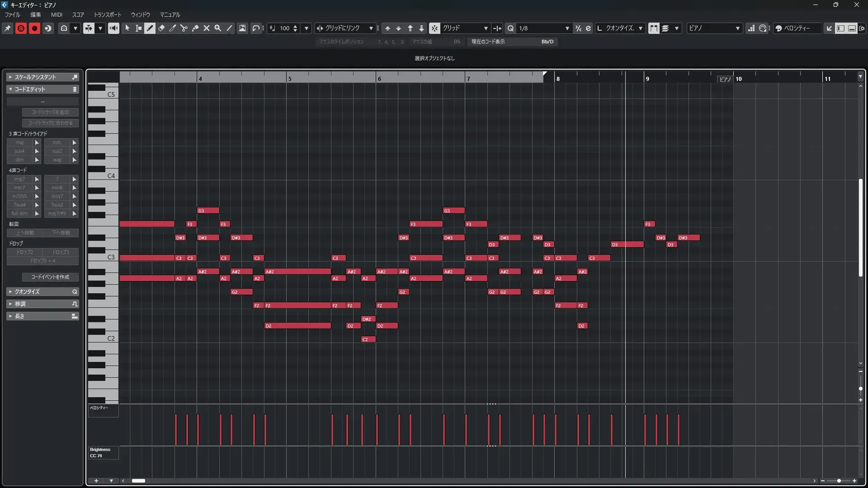Toggle the Record in editor button
Image resolution: width=868 pixels, height=488 pixels.
click(x=34, y=28)
